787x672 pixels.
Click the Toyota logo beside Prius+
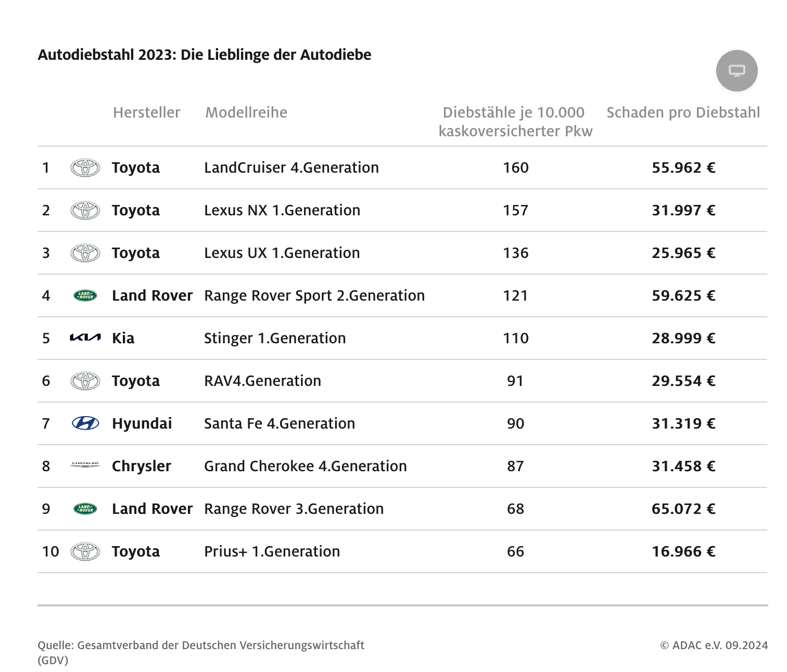click(85, 551)
